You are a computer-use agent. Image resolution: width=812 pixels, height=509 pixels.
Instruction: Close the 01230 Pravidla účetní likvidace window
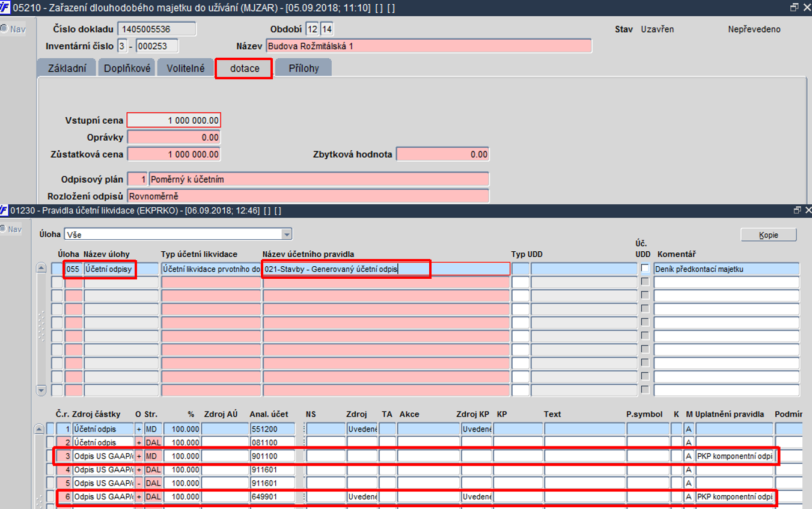click(808, 210)
